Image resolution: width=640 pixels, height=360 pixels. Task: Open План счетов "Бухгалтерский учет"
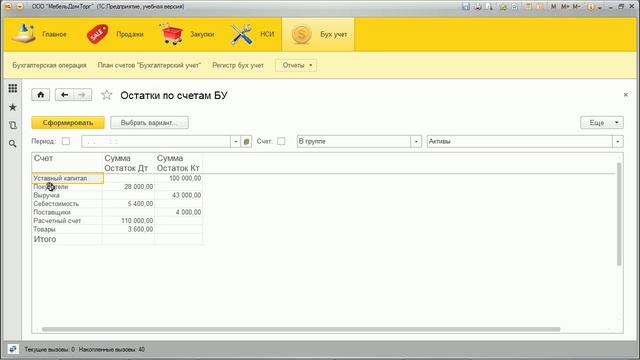(149, 65)
